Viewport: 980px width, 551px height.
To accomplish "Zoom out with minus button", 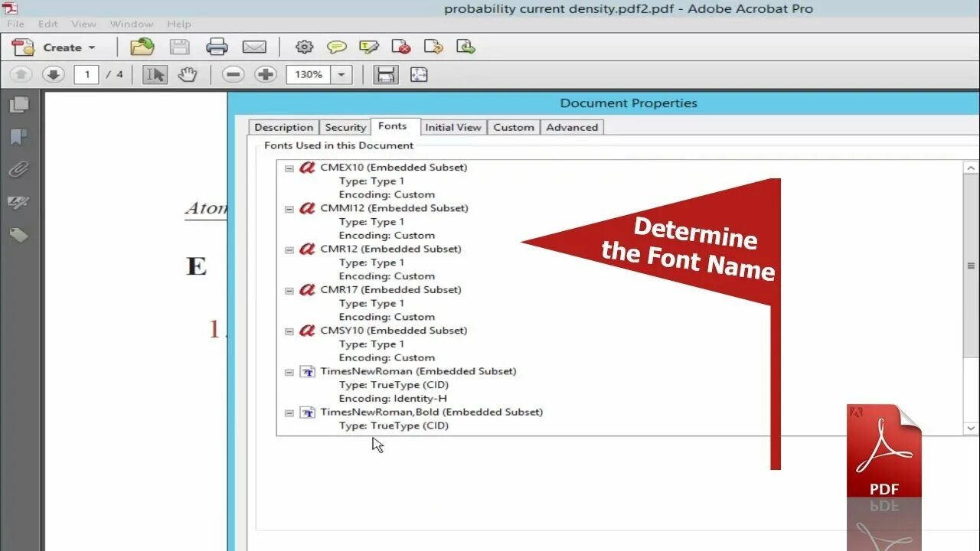I will [x=234, y=74].
